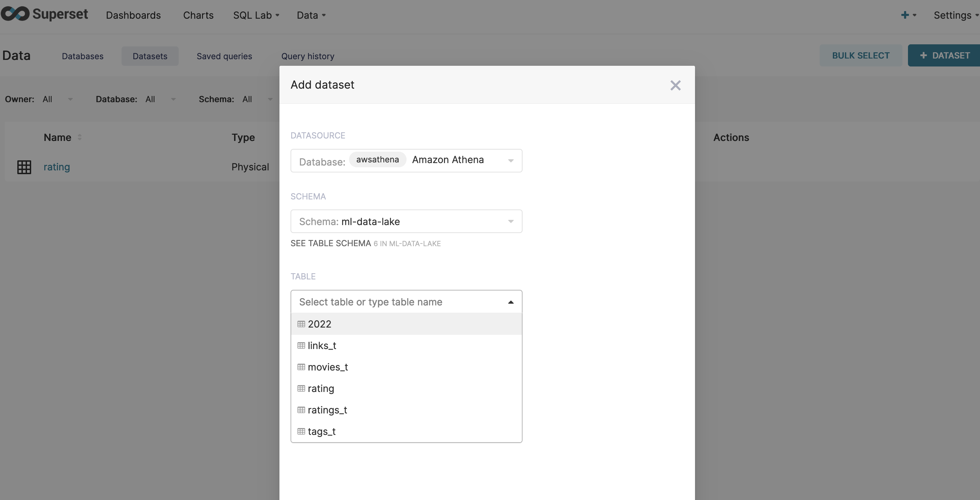Click the BULK SELECT button

(861, 55)
